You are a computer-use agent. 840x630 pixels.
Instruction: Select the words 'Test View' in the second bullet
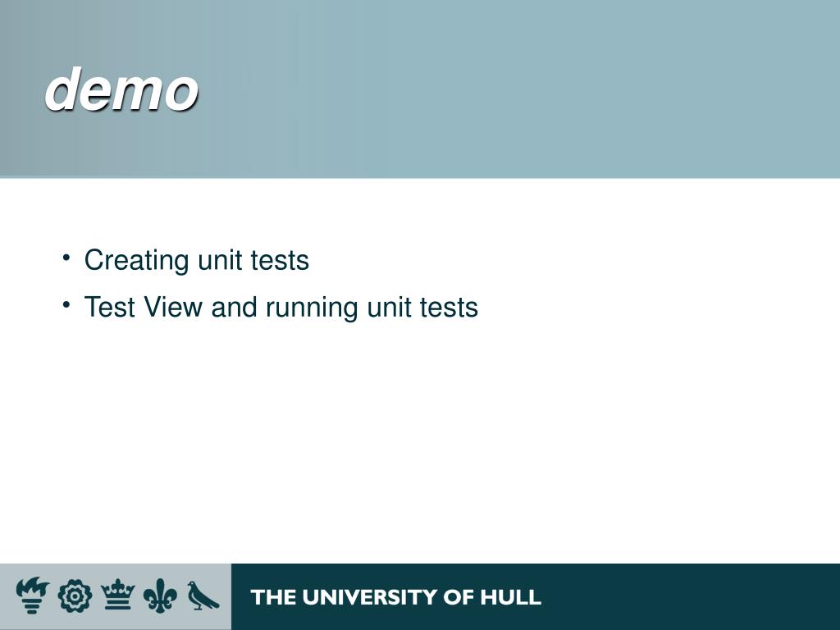coord(143,307)
